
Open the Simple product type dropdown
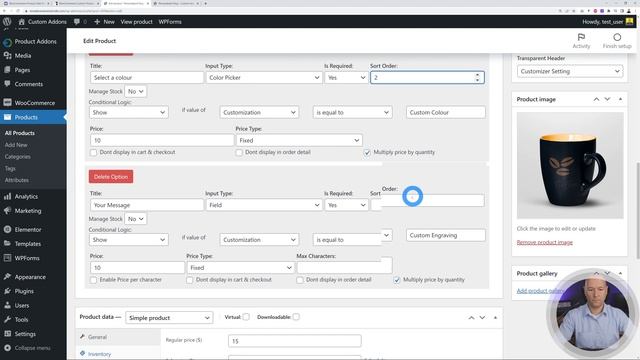coord(169,318)
